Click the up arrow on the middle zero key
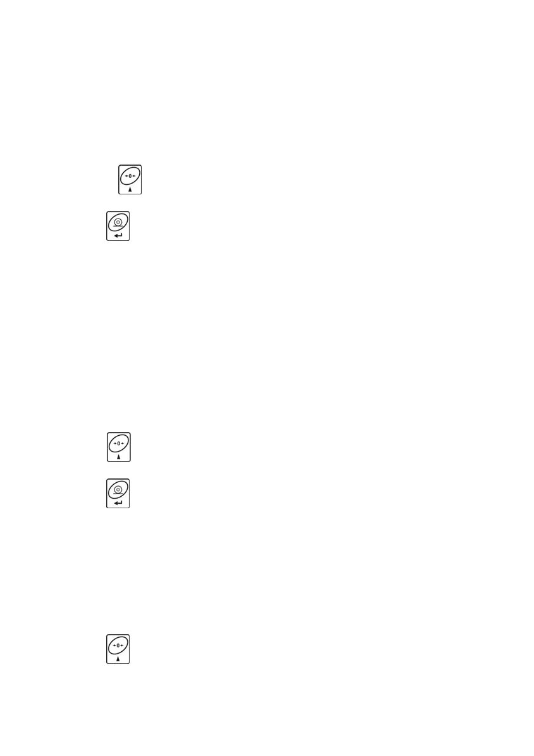This screenshot has height=756, width=534. (119, 457)
